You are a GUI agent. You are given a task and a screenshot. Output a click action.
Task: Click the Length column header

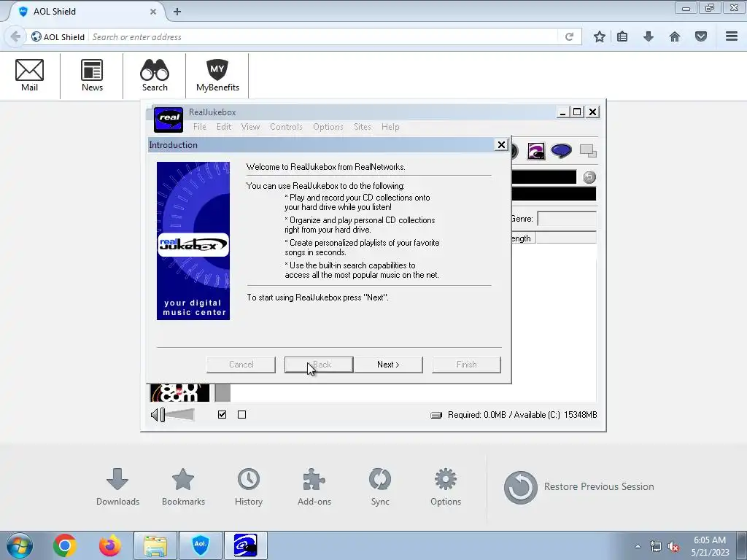point(523,238)
